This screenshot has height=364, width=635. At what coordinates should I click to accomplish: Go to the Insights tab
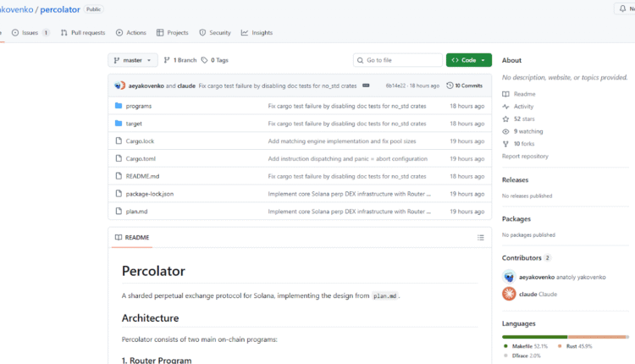[x=257, y=32]
